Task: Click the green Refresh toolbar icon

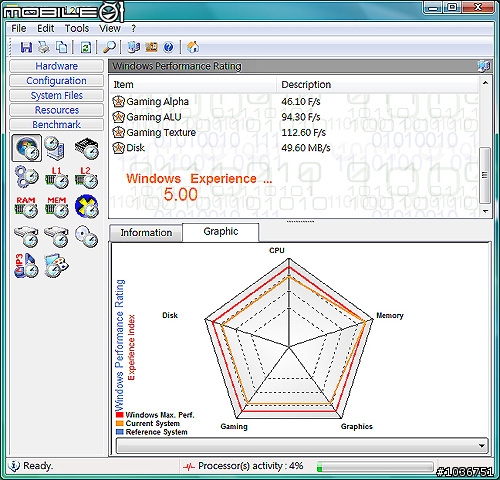Action: point(86,47)
